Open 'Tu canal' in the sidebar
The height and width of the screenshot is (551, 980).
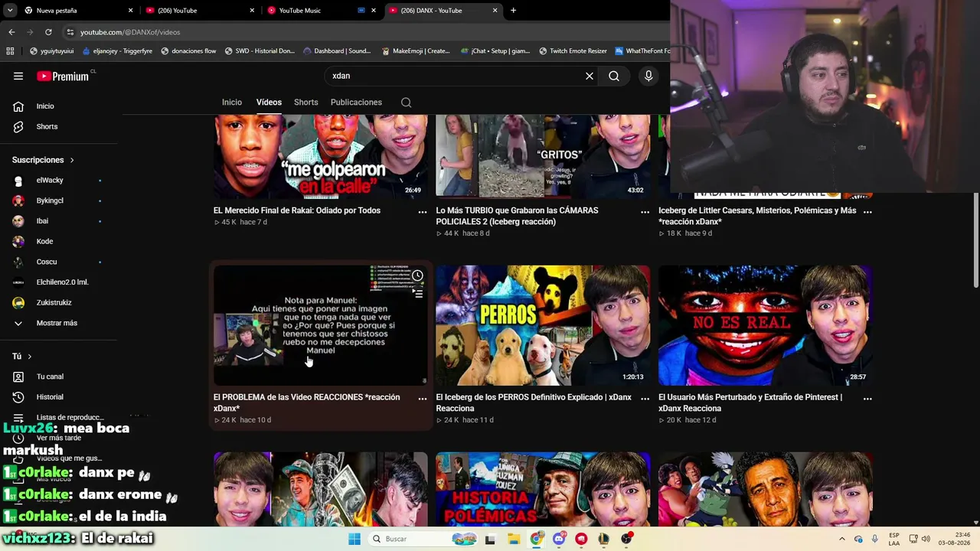tap(58, 377)
